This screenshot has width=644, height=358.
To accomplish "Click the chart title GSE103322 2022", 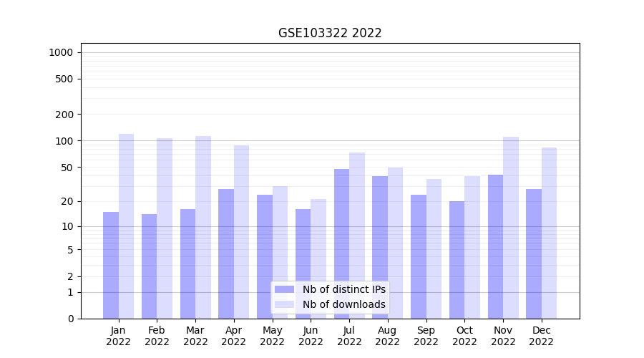I will pyautogui.click(x=330, y=34).
